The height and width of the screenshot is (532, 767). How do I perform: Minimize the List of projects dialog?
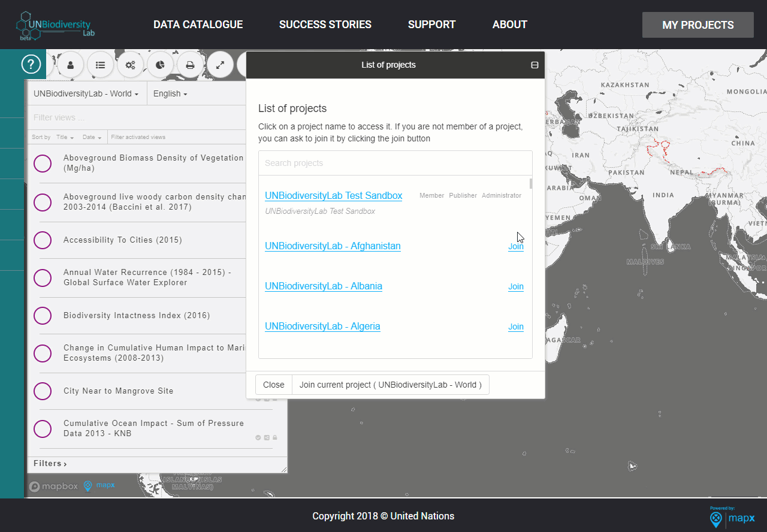(x=535, y=65)
